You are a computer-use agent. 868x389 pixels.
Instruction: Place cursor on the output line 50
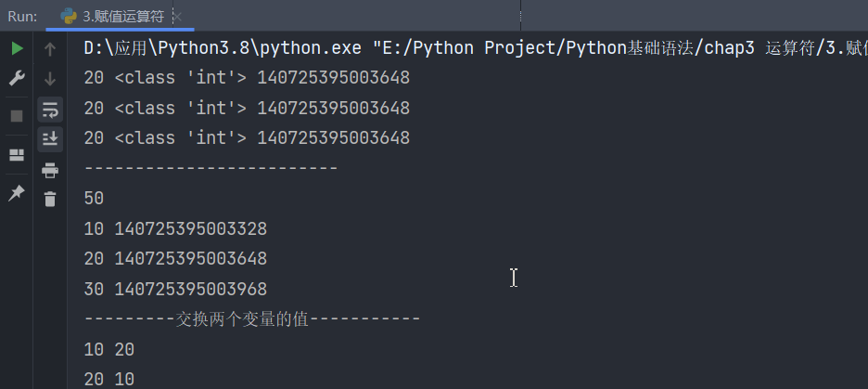point(94,199)
